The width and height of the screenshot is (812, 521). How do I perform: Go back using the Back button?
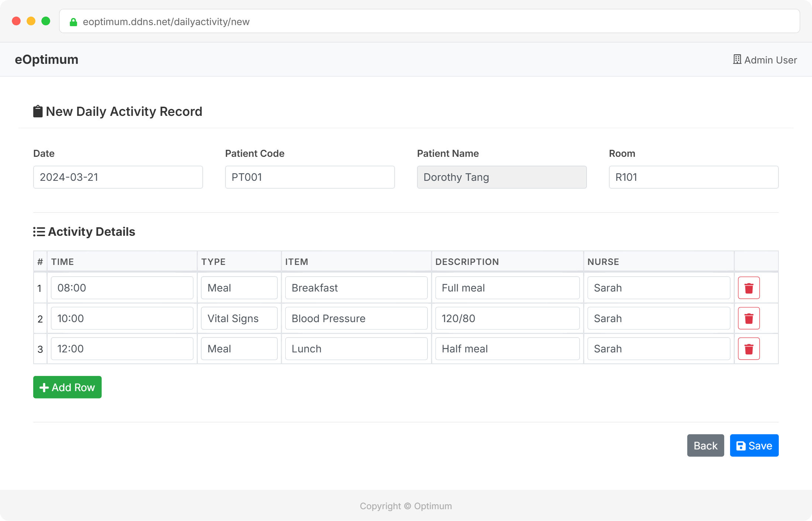coord(705,445)
